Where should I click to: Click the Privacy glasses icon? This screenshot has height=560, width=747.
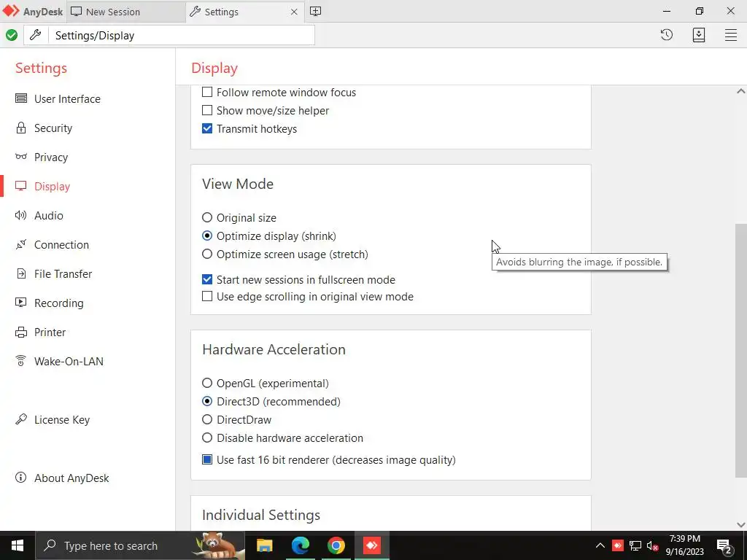(x=21, y=157)
